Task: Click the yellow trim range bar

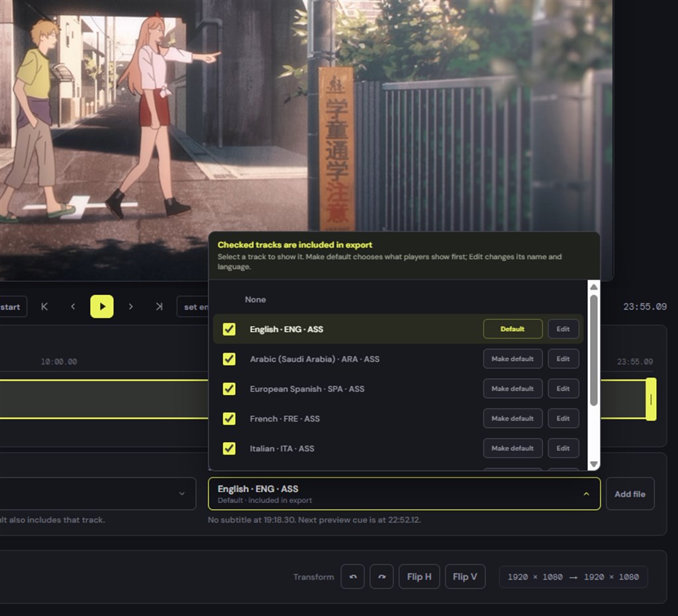Action: (104, 399)
